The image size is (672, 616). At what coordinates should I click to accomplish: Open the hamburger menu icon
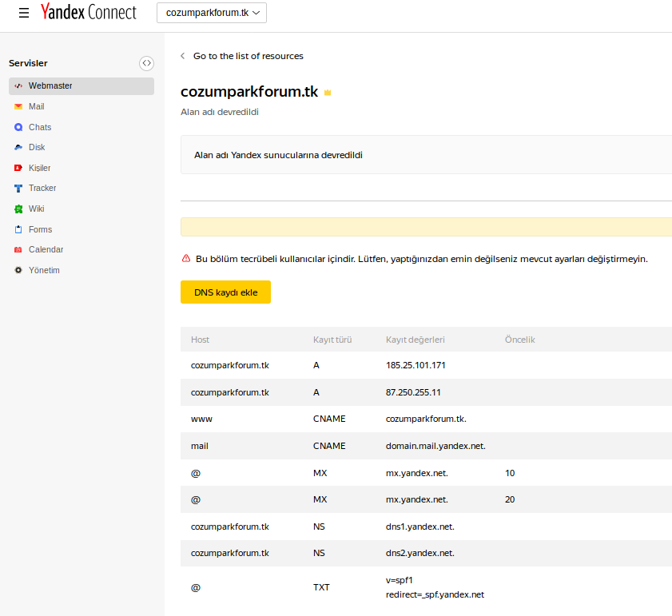[24, 13]
